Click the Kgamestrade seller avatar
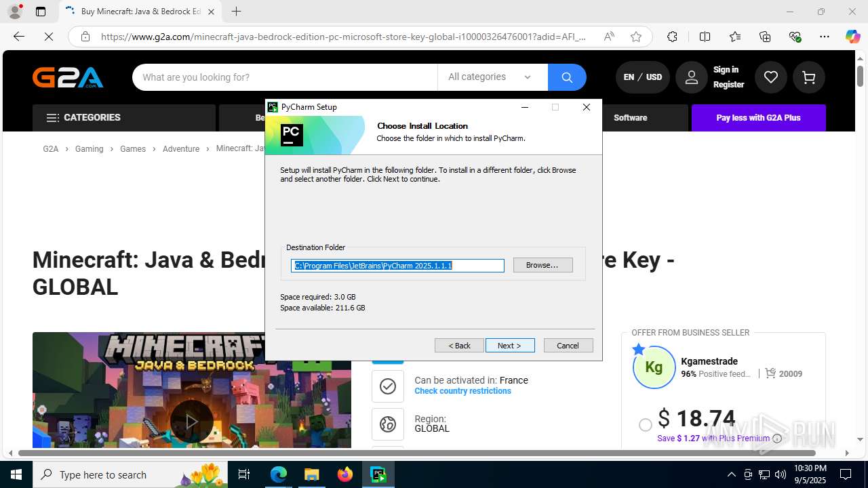The width and height of the screenshot is (868, 488). pos(654,367)
